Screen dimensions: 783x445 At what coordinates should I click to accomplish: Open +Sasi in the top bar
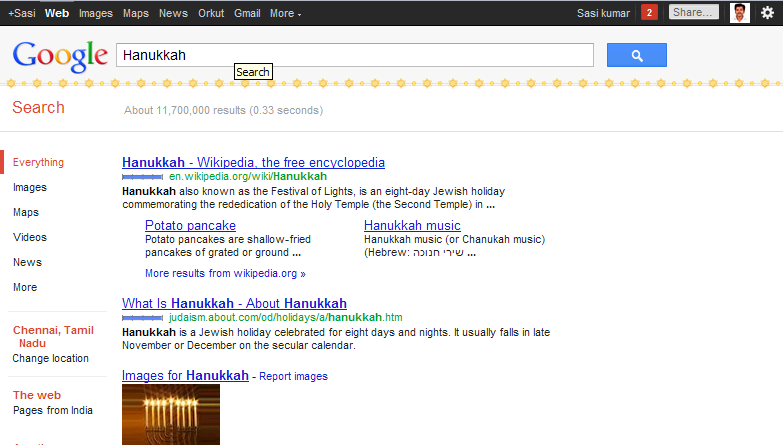(21, 13)
